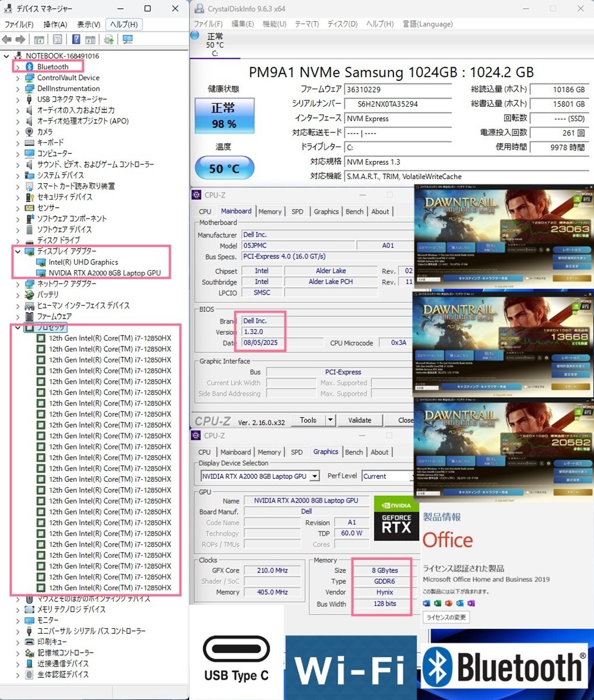Click the Back arrow in Device Manager toolbar
The width and height of the screenshot is (594, 700).
[7, 40]
